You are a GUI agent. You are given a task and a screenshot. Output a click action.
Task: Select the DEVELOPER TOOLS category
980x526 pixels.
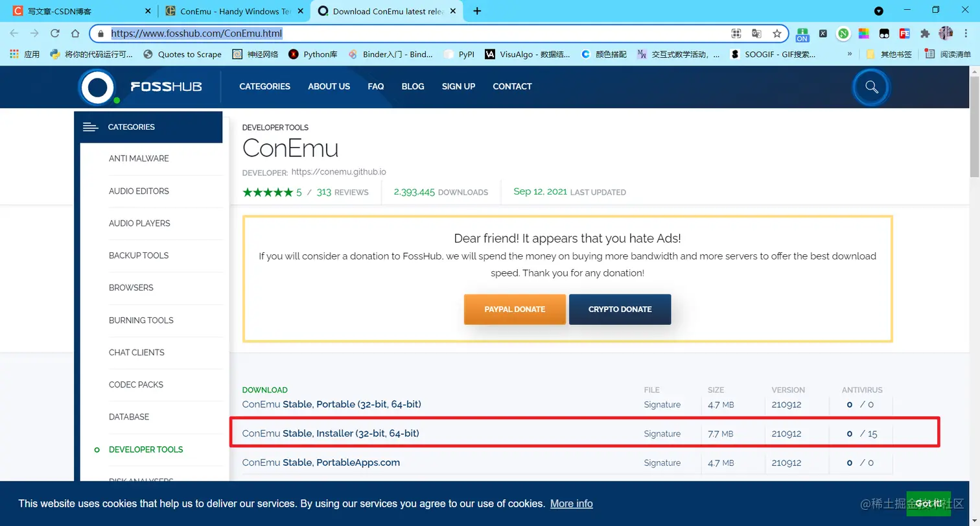tap(146, 449)
